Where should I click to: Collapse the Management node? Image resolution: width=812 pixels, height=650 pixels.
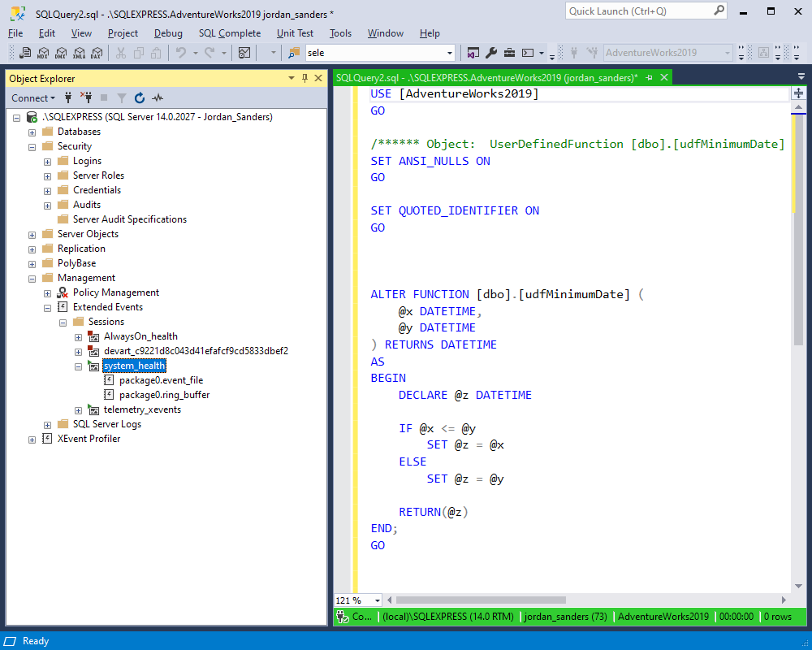click(32, 279)
